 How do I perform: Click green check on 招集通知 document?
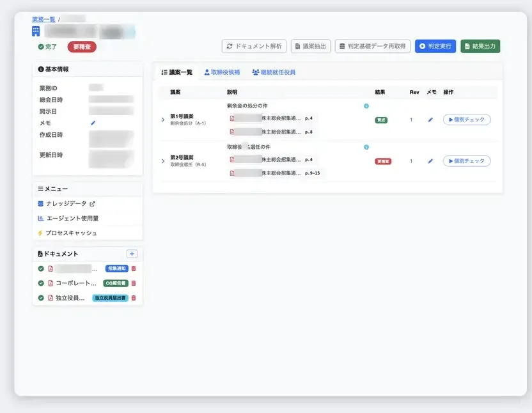pyautogui.click(x=41, y=269)
